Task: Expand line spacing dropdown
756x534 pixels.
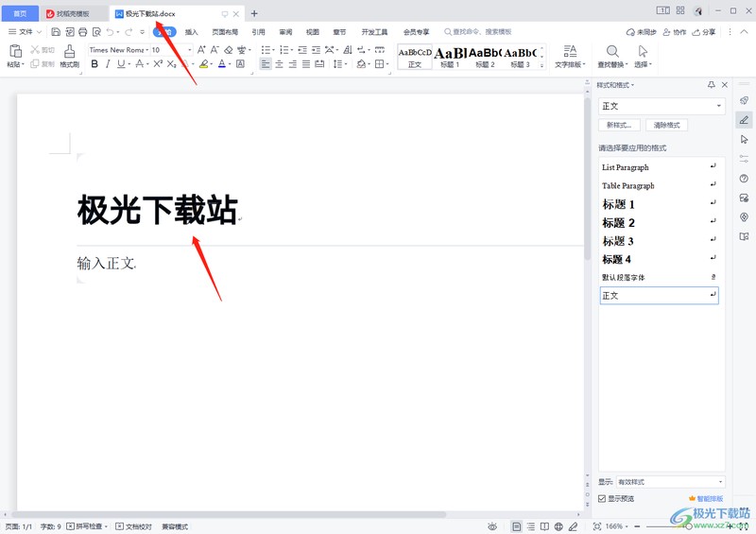Action: (x=346, y=63)
